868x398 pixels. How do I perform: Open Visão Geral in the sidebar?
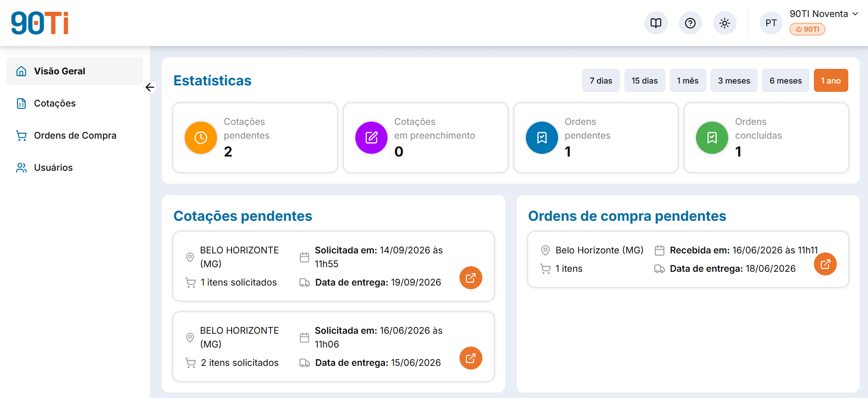tap(75, 71)
